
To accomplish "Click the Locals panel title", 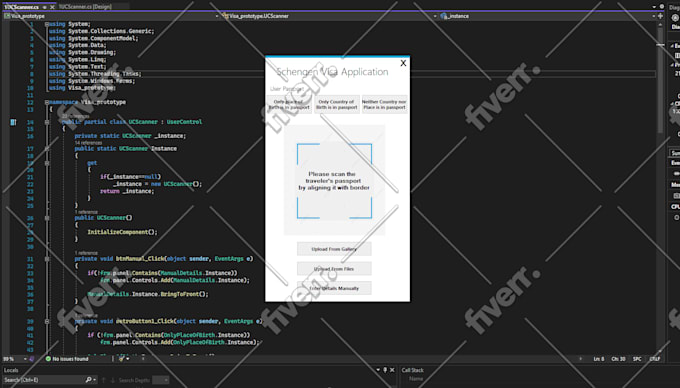I will [11, 370].
